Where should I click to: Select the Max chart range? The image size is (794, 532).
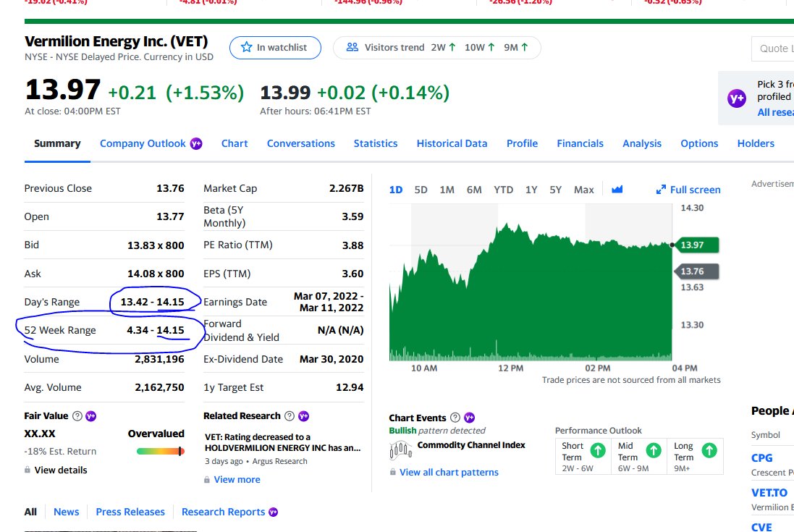pos(584,190)
